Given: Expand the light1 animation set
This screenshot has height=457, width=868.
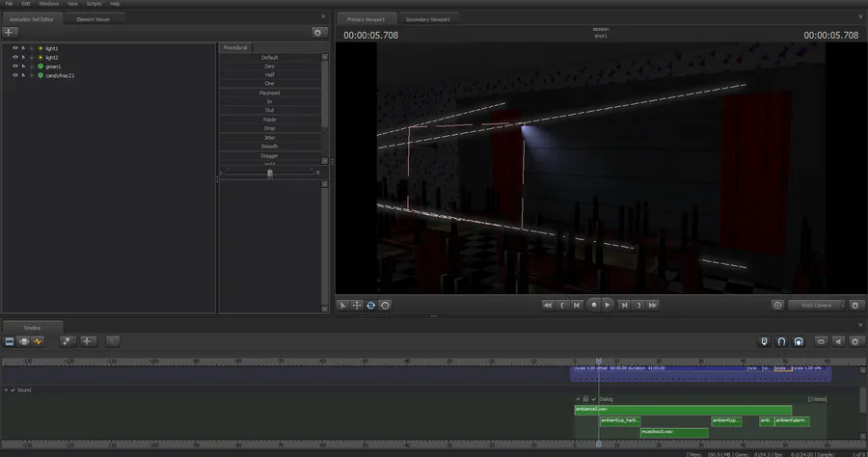Looking at the screenshot, I should [32, 48].
